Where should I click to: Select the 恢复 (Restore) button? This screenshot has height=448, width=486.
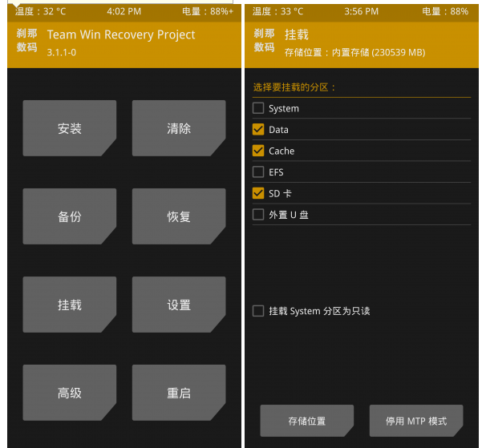[x=179, y=216]
